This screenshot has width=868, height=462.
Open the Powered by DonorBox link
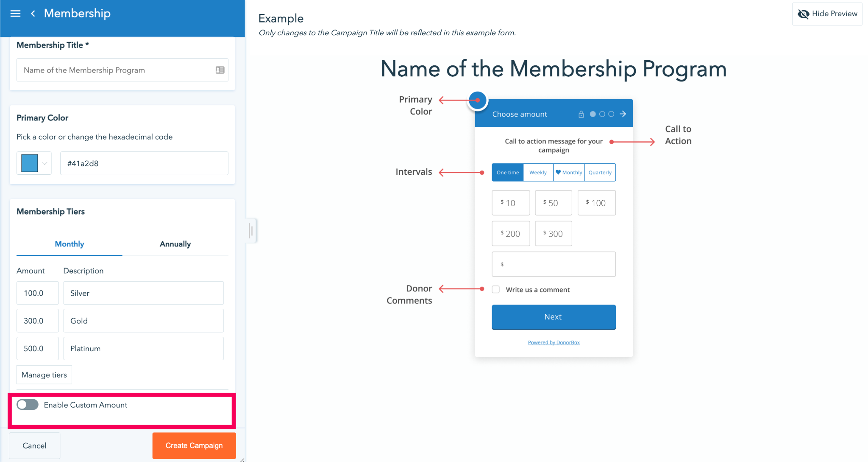[554, 342]
